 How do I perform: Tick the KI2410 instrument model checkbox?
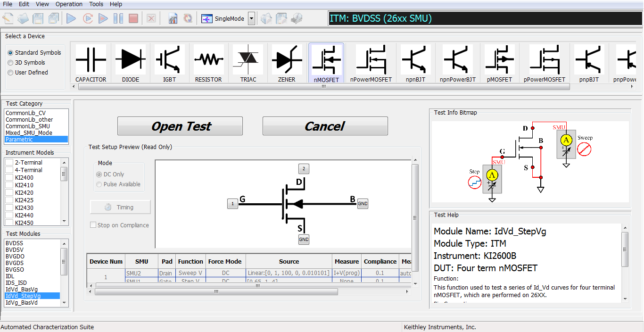pos(9,185)
